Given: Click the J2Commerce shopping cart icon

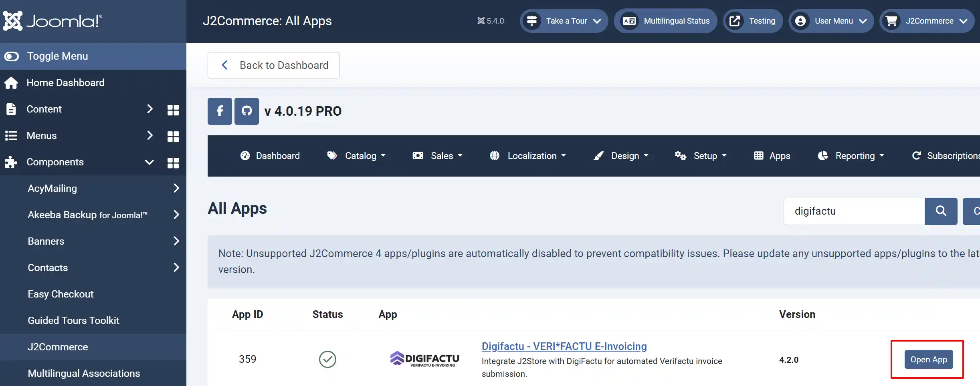Looking at the screenshot, I should 891,21.
